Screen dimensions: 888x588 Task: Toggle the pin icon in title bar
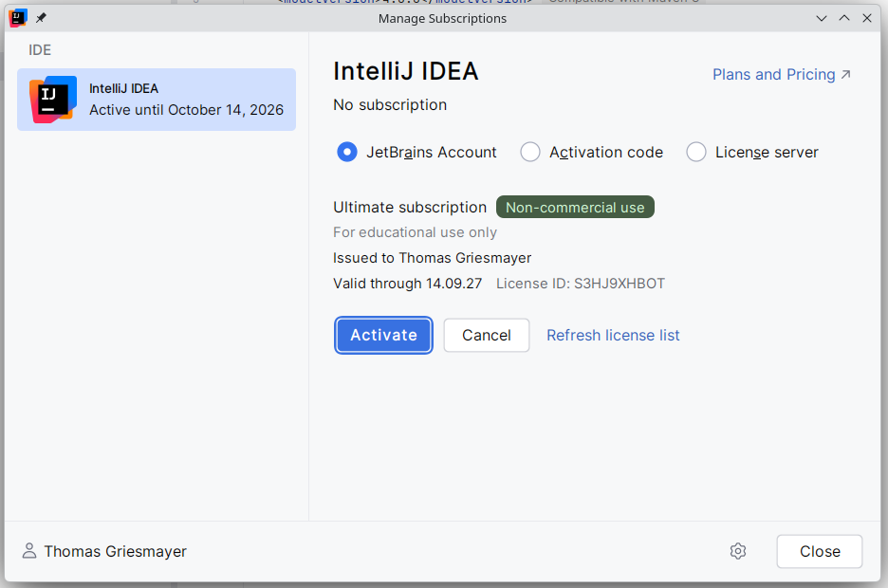41,18
